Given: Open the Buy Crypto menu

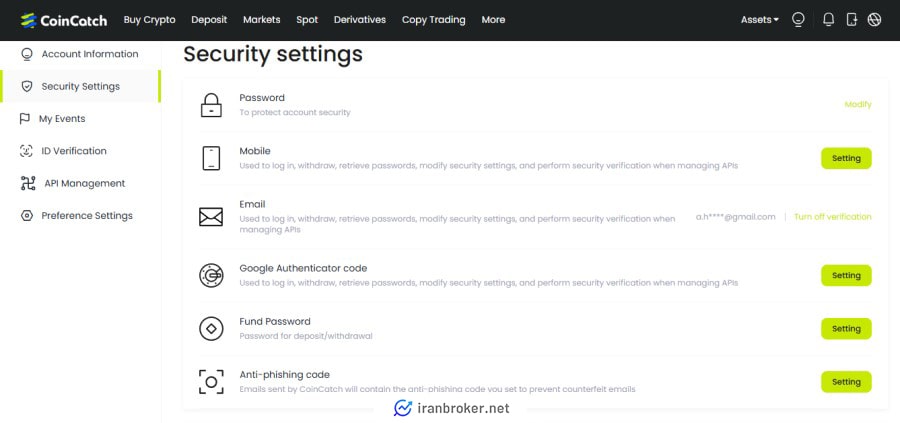Looking at the screenshot, I should pos(149,20).
